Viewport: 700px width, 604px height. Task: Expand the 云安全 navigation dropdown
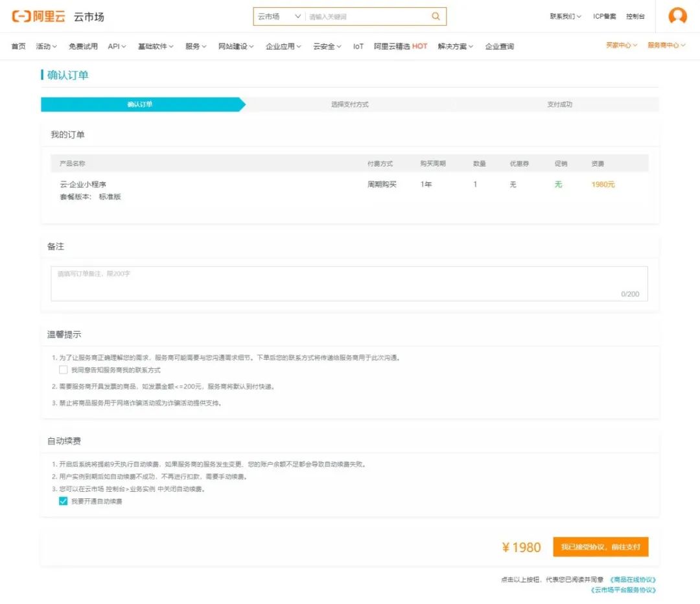(x=327, y=47)
